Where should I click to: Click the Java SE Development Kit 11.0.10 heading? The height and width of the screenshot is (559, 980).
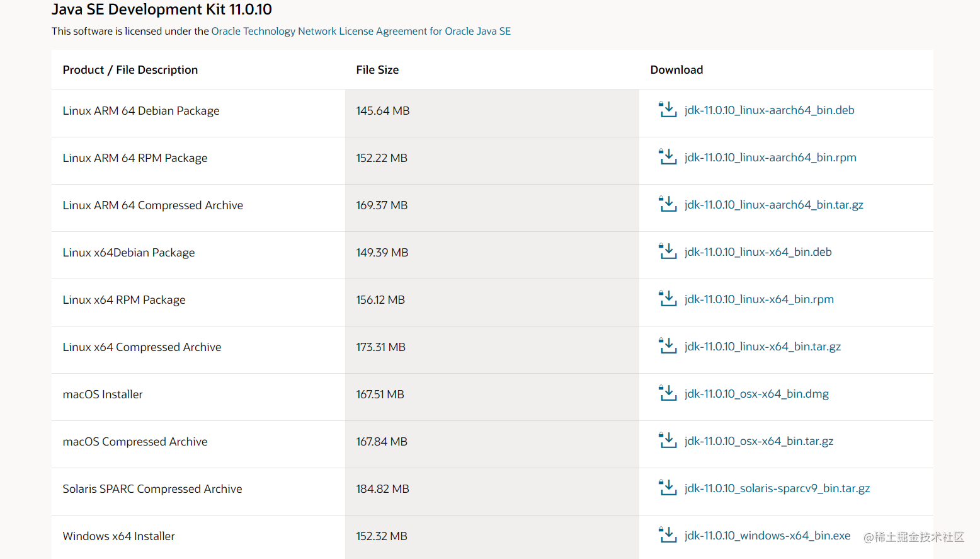coord(162,9)
